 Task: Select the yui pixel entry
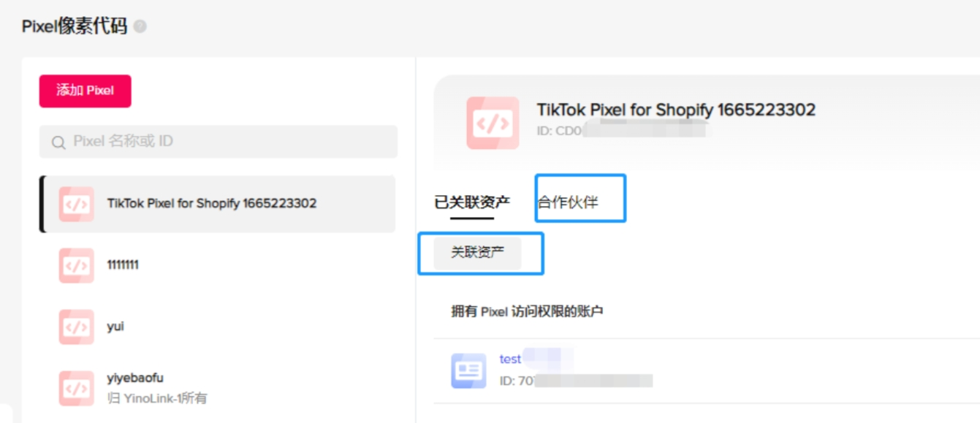pos(218,327)
